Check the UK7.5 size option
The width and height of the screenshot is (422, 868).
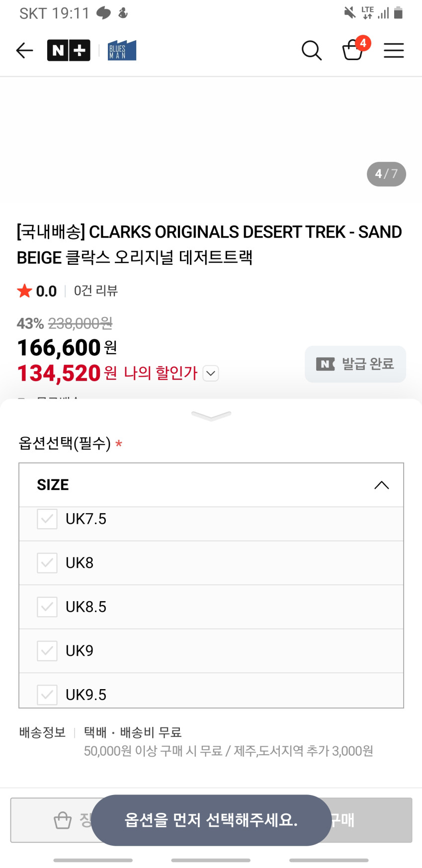pyautogui.click(x=47, y=519)
